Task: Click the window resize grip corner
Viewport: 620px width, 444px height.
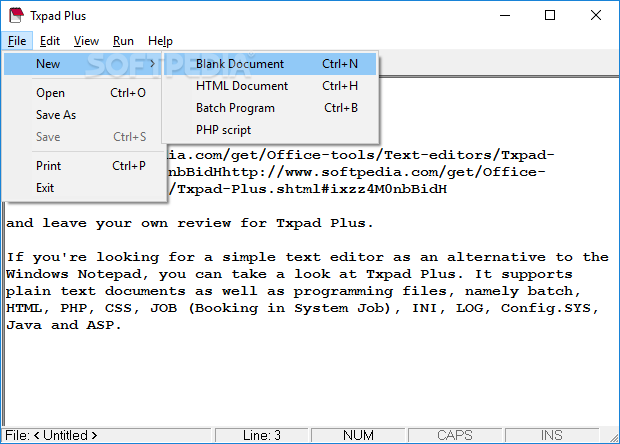Action: pyautogui.click(x=612, y=436)
